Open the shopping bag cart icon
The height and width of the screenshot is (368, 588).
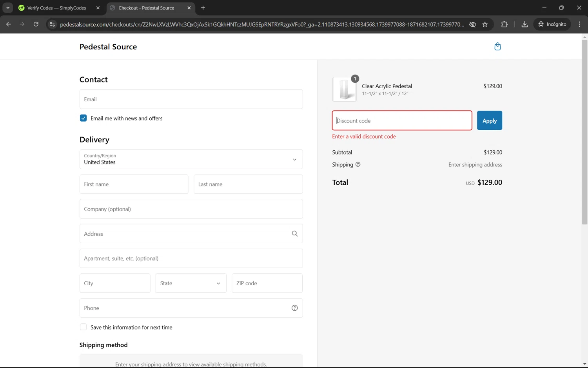coord(497,47)
